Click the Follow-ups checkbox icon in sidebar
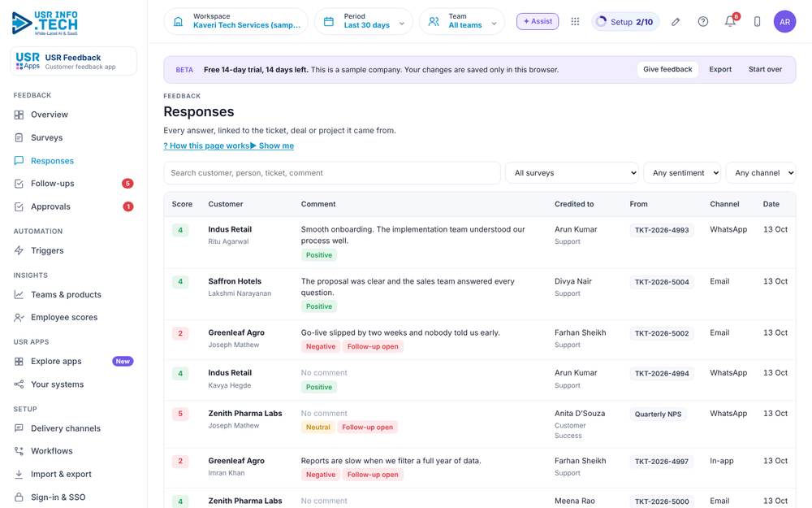 click(19, 184)
